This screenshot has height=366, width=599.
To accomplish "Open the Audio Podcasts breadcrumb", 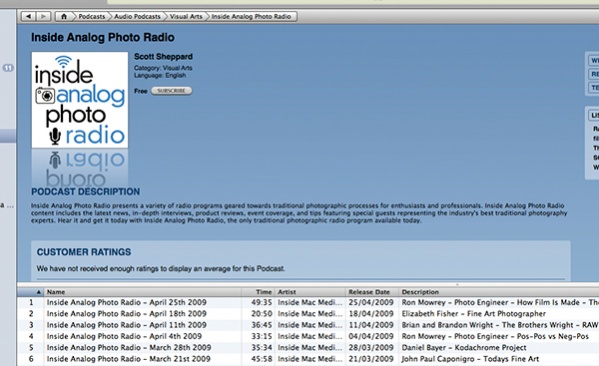I will pyautogui.click(x=137, y=16).
